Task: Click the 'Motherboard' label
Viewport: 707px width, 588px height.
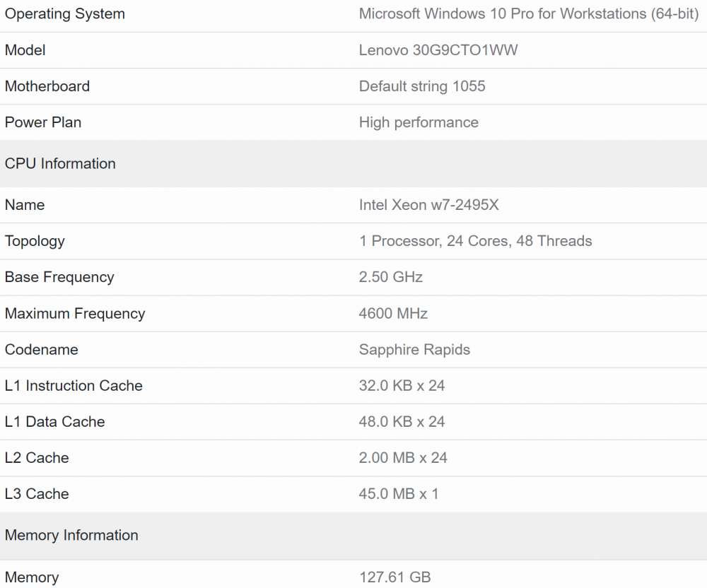Action: [x=47, y=86]
